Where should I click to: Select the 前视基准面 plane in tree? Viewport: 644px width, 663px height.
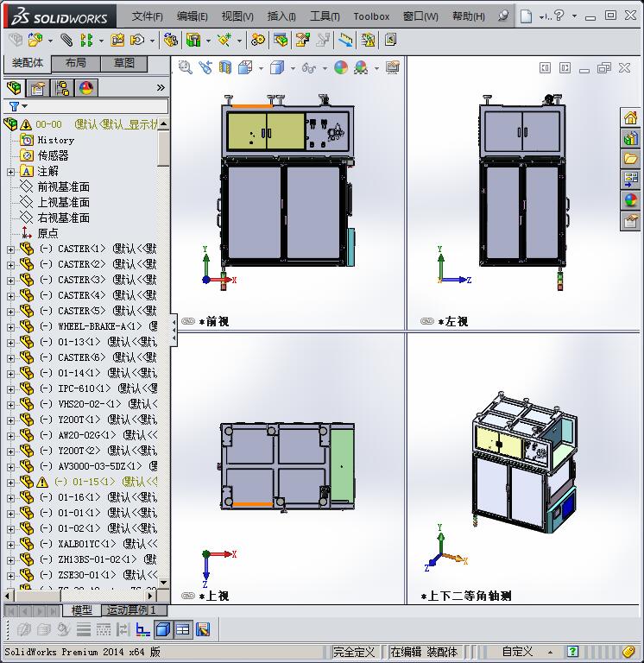coord(63,186)
